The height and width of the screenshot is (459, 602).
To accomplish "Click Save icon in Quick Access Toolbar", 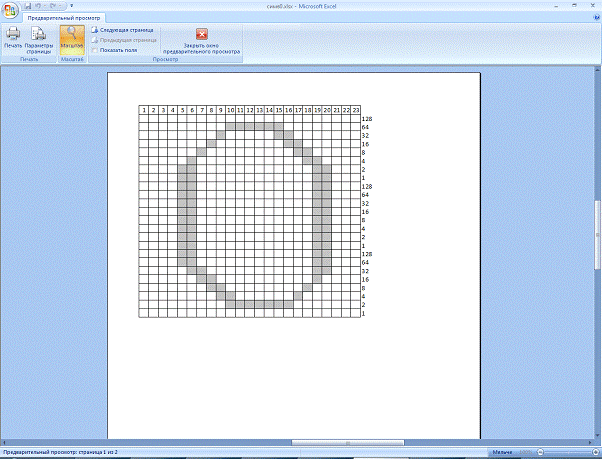I will [28, 5].
